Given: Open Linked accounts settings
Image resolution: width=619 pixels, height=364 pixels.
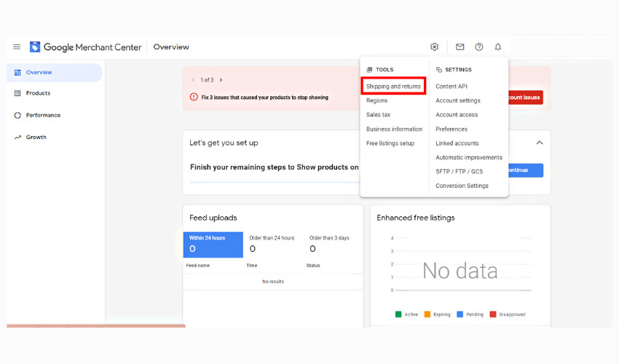Looking at the screenshot, I should pos(457,143).
